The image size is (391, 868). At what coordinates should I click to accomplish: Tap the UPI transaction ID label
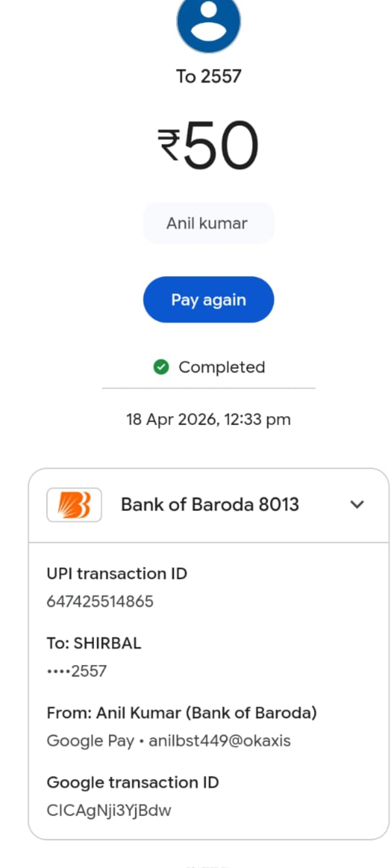(117, 573)
